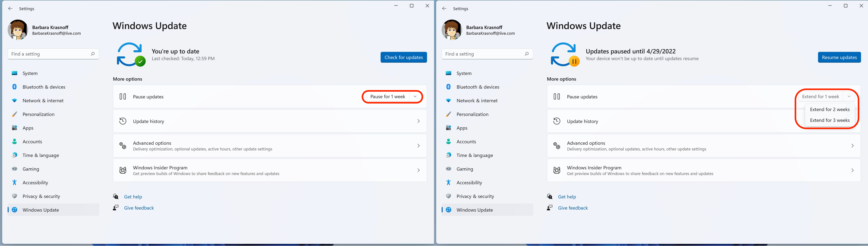Open Time & language in right window
Screen dimensions: 868x246
click(x=487, y=155)
